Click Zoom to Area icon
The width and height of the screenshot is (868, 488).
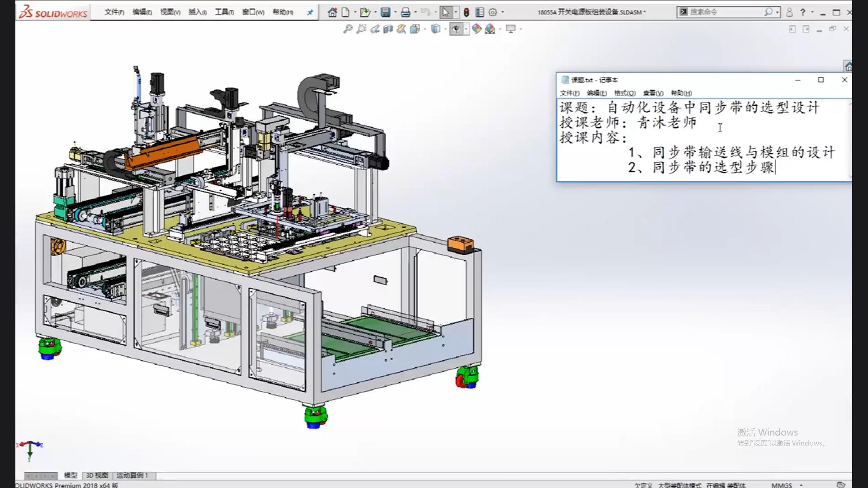coord(361,29)
